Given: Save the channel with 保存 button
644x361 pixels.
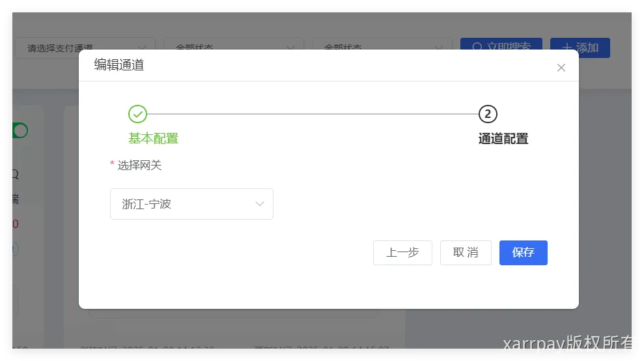Looking at the screenshot, I should [x=523, y=253].
